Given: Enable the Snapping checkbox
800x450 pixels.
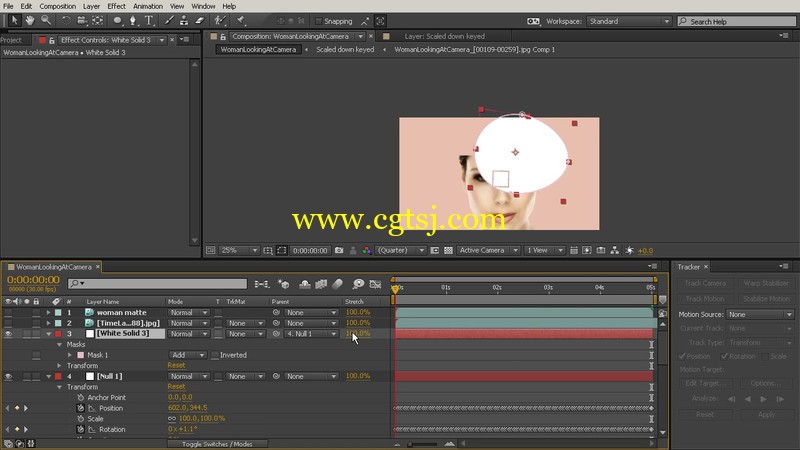Looking at the screenshot, I should pos(319,21).
